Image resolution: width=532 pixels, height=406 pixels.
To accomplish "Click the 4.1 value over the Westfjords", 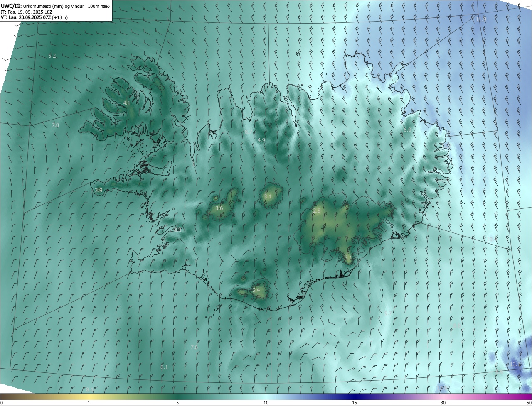I will point(126,103).
